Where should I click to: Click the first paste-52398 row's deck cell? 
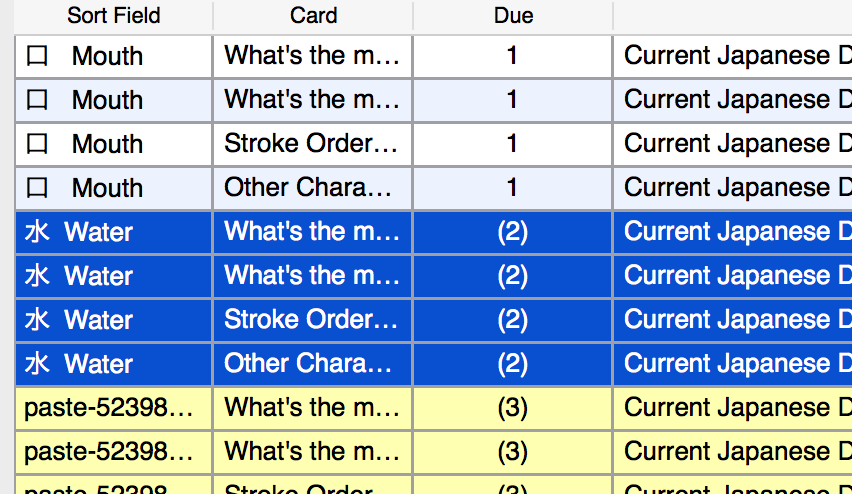732,408
